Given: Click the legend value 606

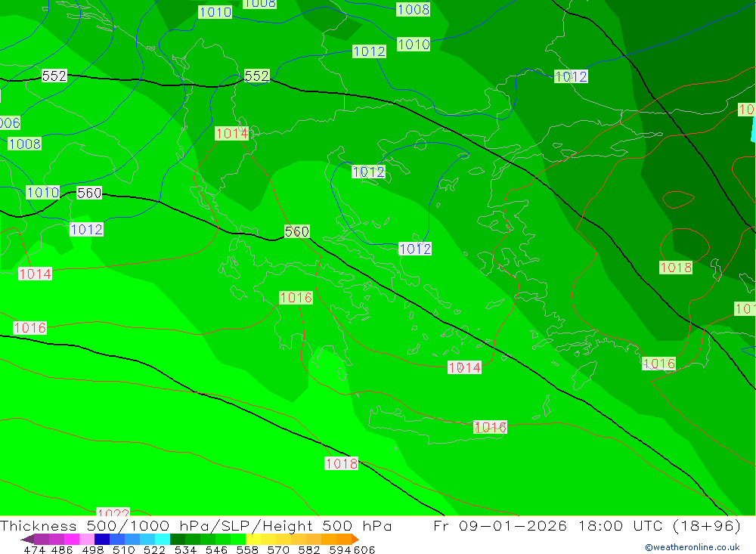Looking at the screenshot, I should pyautogui.click(x=363, y=549).
